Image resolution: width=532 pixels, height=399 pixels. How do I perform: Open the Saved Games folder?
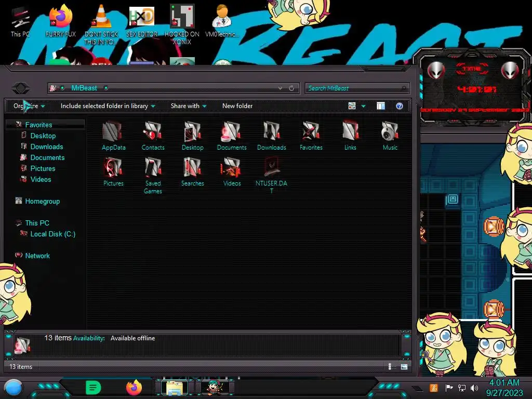(x=153, y=176)
